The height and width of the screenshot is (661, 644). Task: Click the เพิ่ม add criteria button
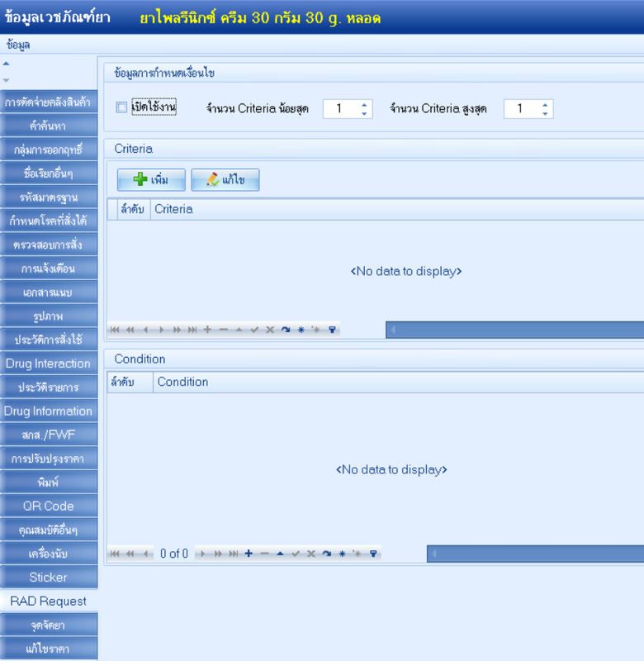coord(151,180)
